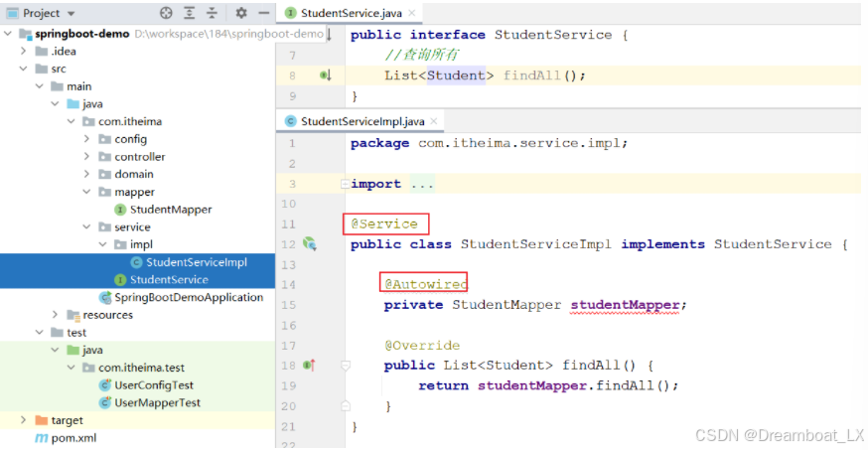Select StudentMapper in the project tree
Image resolution: width=868 pixels, height=450 pixels.
pos(171,210)
